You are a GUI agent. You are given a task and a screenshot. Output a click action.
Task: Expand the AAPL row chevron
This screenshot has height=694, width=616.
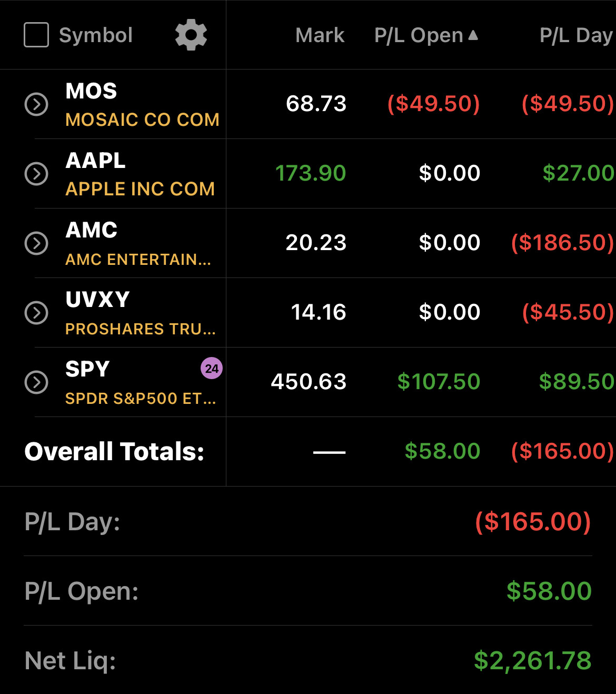coord(36,174)
